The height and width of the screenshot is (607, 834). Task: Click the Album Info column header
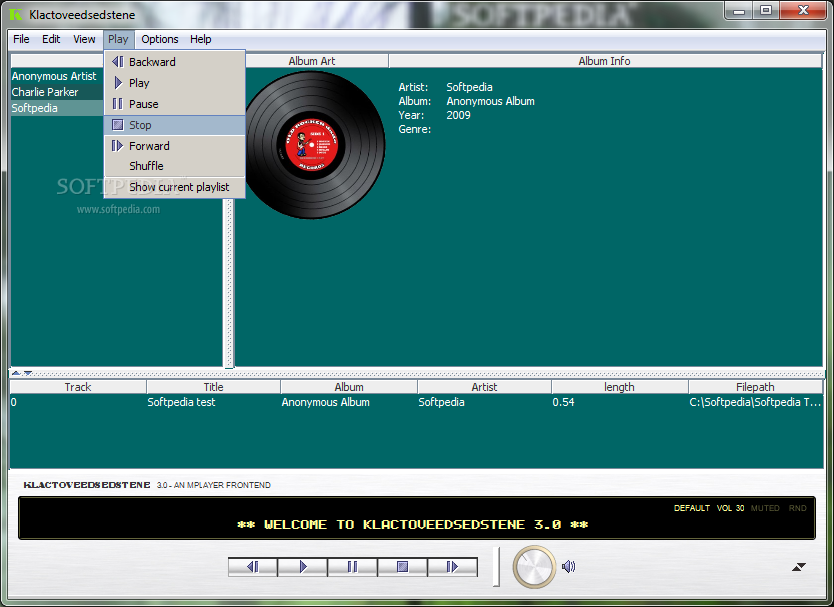tap(605, 61)
